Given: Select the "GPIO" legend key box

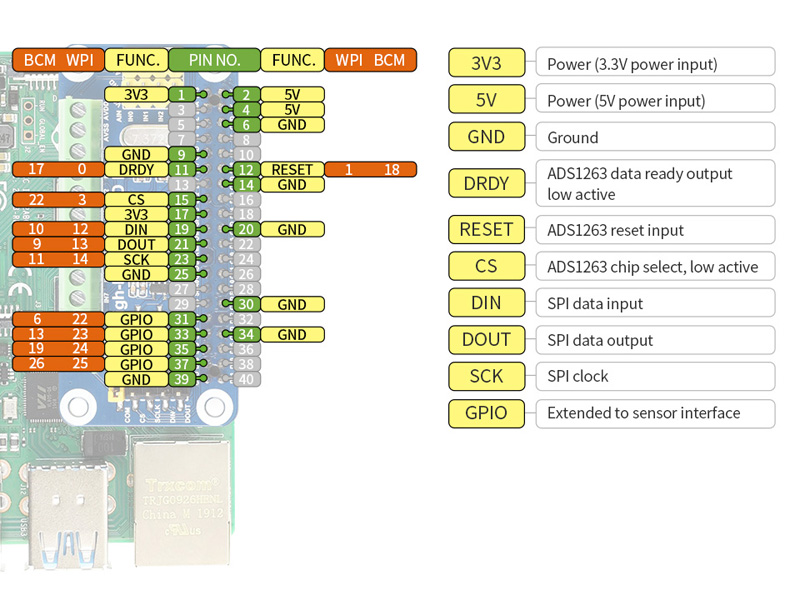Looking at the screenshot, I should pyautogui.click(x=487, y=413).
